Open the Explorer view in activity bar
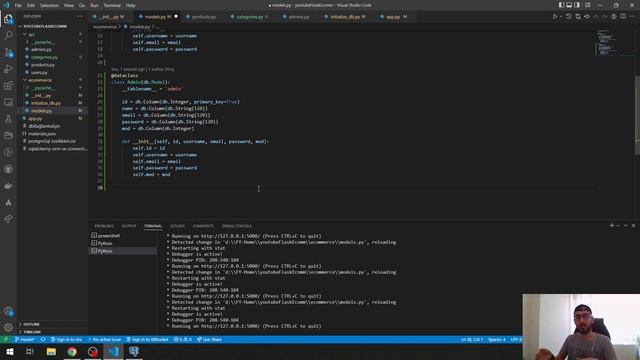640x360 pixels. point(8,19)
